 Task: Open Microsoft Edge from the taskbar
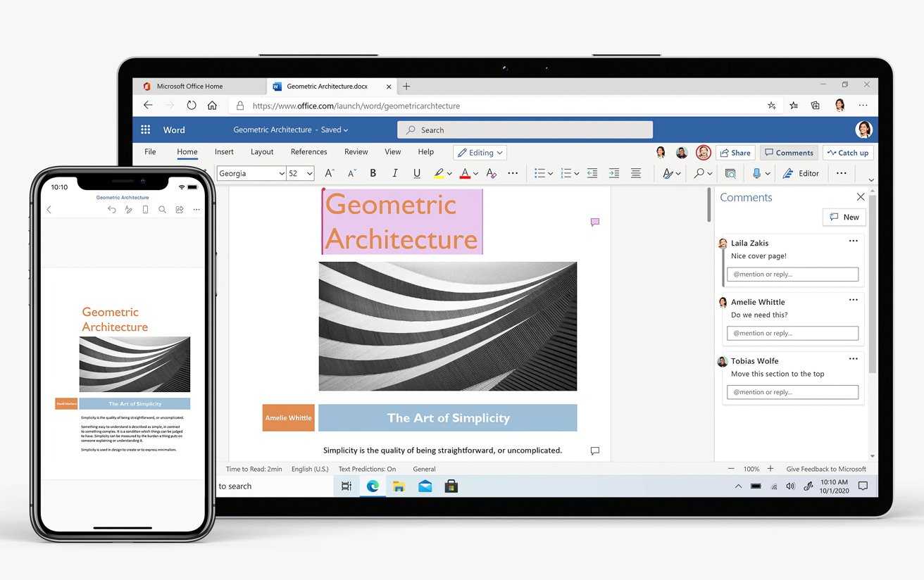pyautogui.click(x=373, y=486)
